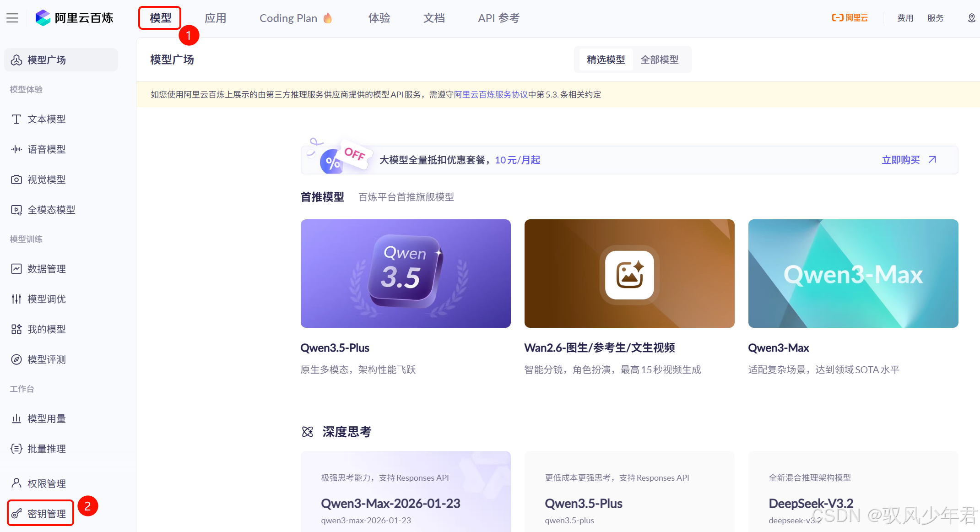Click the 费用 menu in header
Image resolution: width=980 pixels, height=532 pixels.
tap(905, 18)
